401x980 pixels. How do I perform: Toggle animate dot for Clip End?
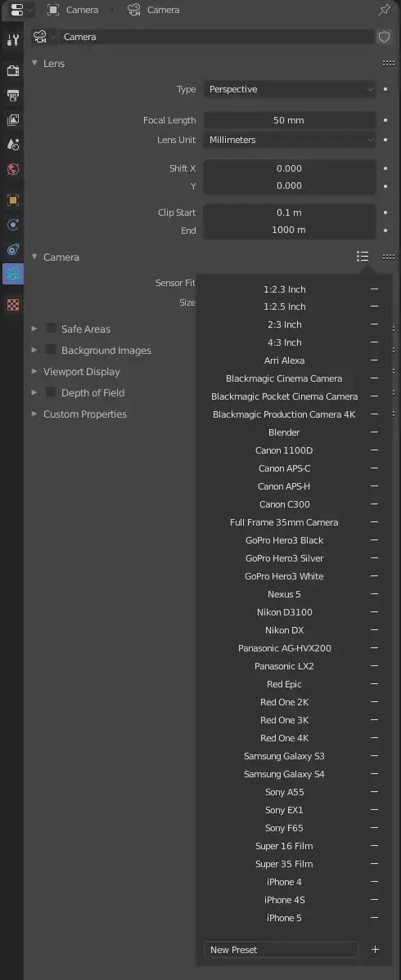pos(385,230)
